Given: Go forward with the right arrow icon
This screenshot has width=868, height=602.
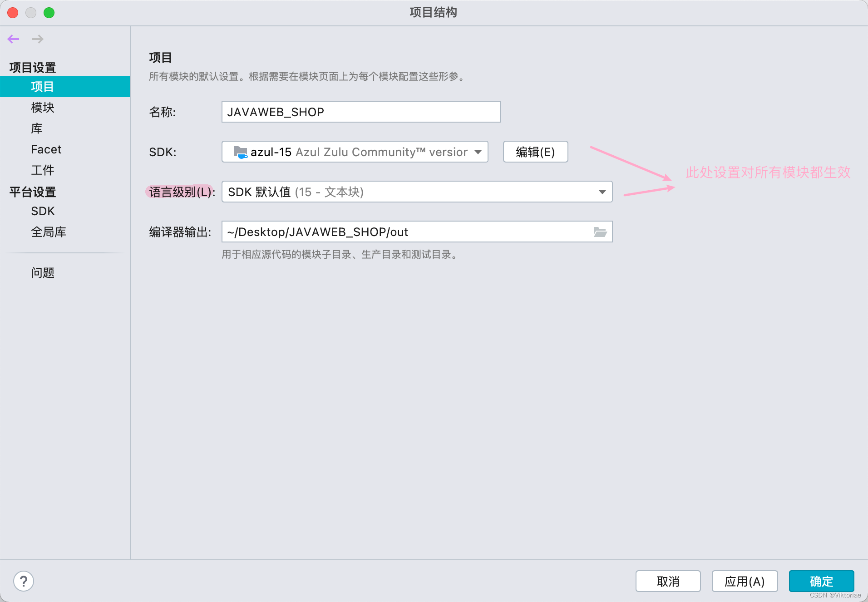Looking at the screenshot, I should pyautogui.click(x=38, y=39).
